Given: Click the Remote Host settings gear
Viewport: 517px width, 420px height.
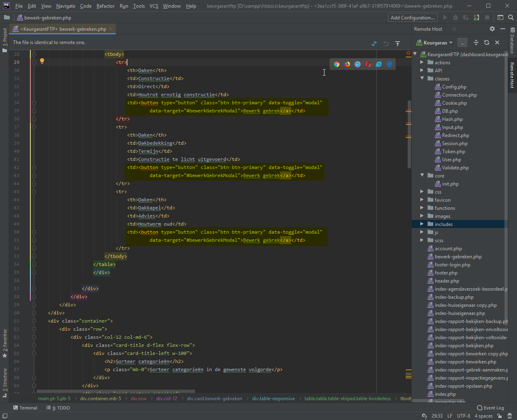Looking at the screenshot, I should (x=492, y=29).
